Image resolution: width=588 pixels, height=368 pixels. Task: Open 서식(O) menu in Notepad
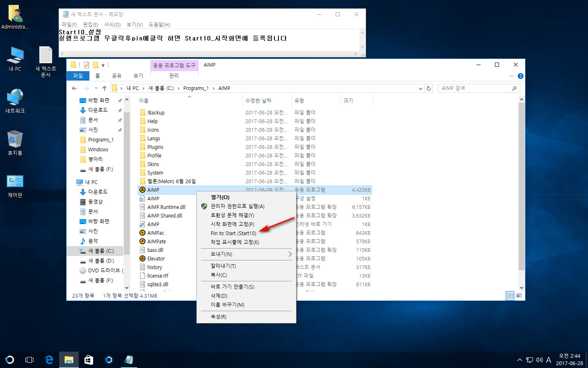[112, 25]
